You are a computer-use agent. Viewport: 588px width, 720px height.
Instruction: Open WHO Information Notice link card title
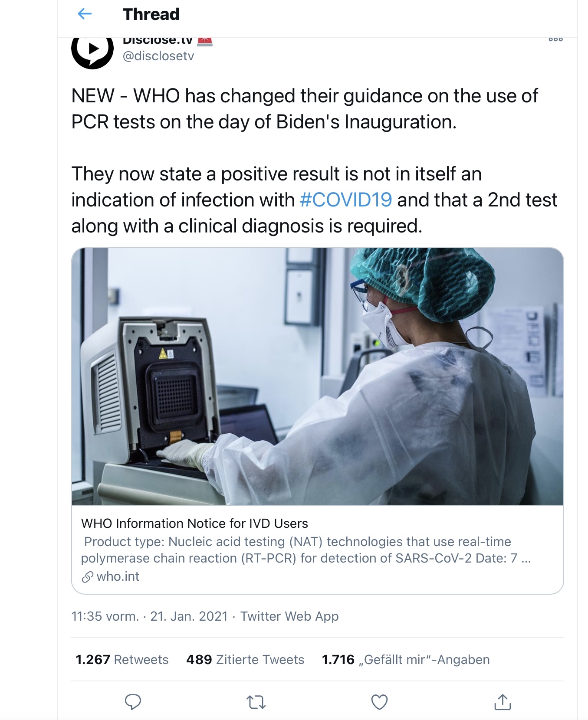pyautogui.click(x=194, y=524)
